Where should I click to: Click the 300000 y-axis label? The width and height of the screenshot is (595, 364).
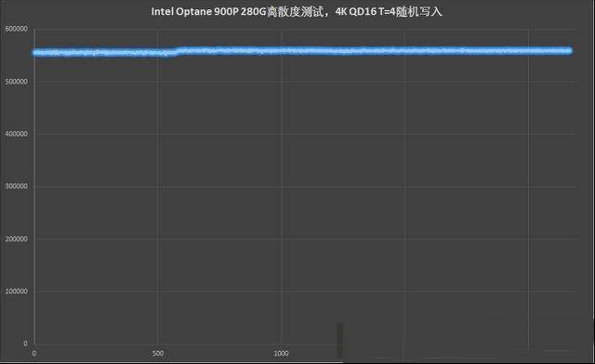point(17,186)
